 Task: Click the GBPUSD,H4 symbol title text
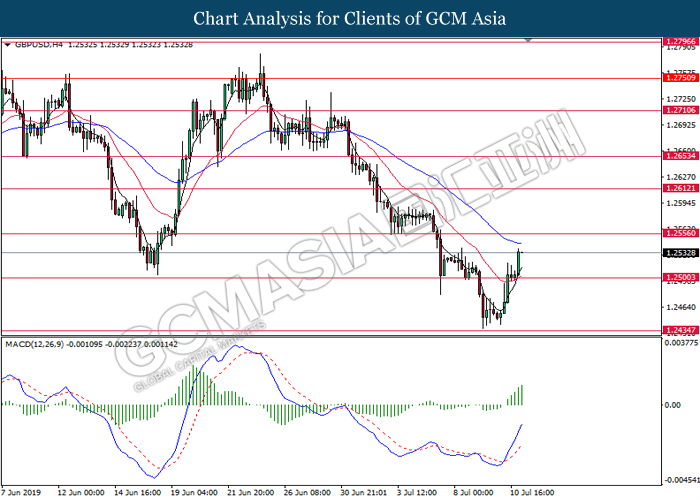(x=39, y=45)
